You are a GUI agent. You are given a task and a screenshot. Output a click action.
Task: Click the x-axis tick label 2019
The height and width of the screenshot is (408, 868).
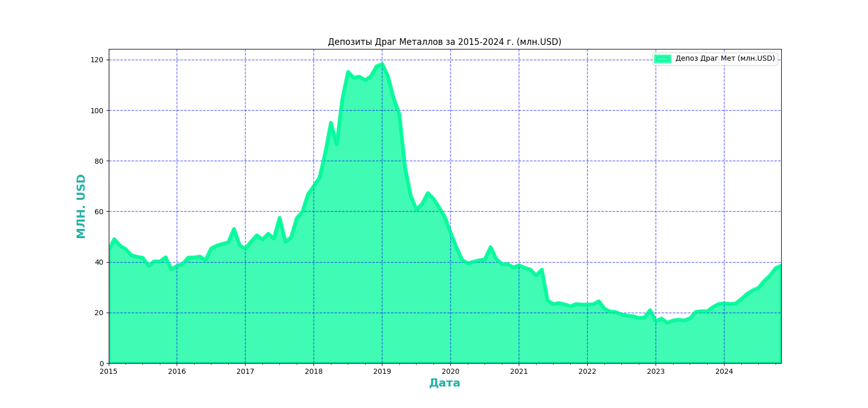coord(382,371)
